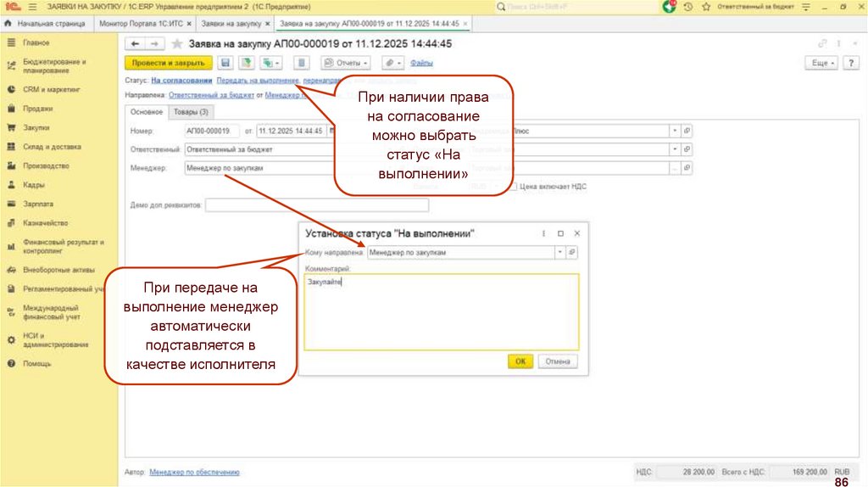Close the Установка статуса dialog
Viewport: 868px width, 487px height.
[x=576, y=234]
